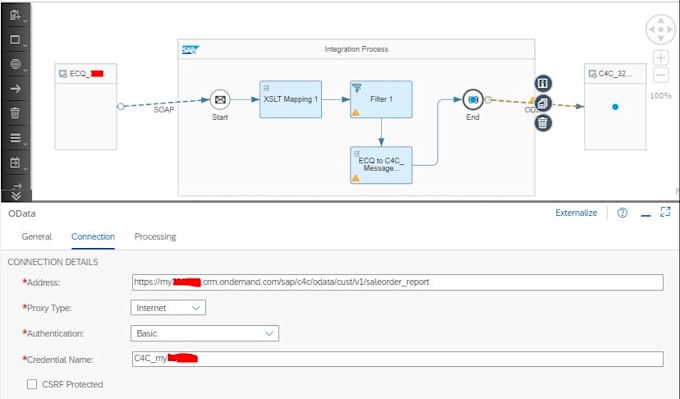Click the information button near OData connector

pos(543,83)
